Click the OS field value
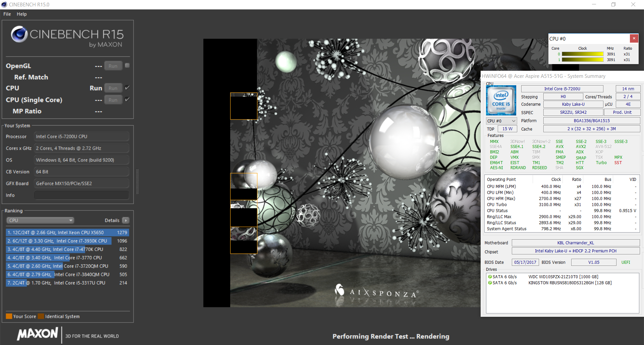The width and height of the screenshot is (644, 345). coord(82,160)
